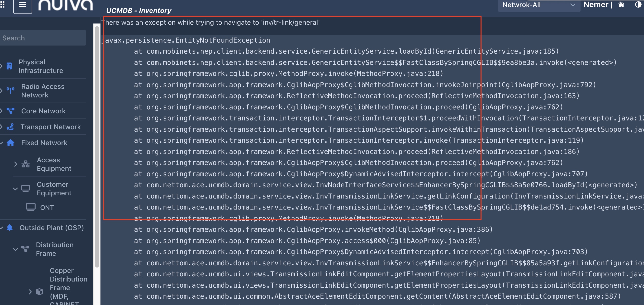644x305 pixels.
Task: Click the Radio Access Network antenna icon
Action: [11, 90]
